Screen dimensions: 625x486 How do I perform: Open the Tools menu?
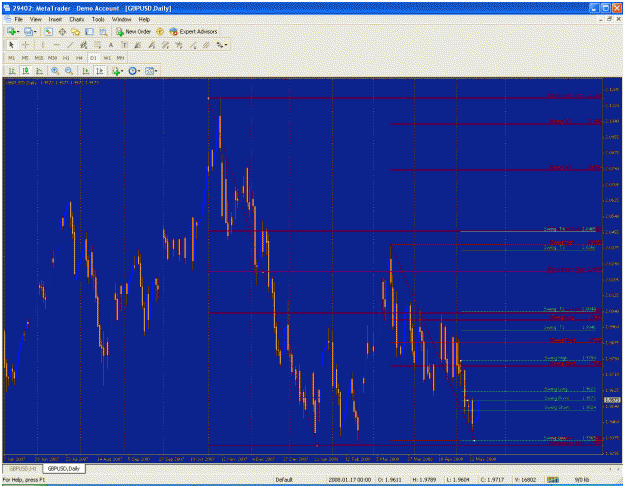click(x=98, y=19)
